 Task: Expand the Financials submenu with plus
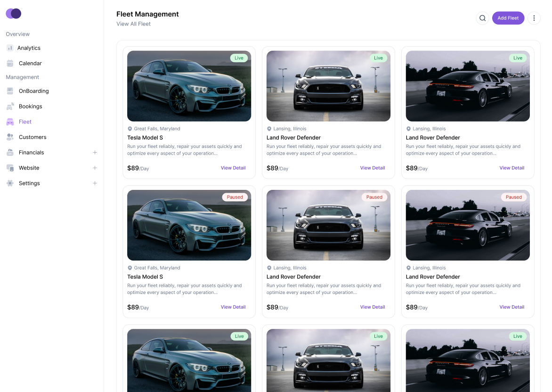(95, 153)
